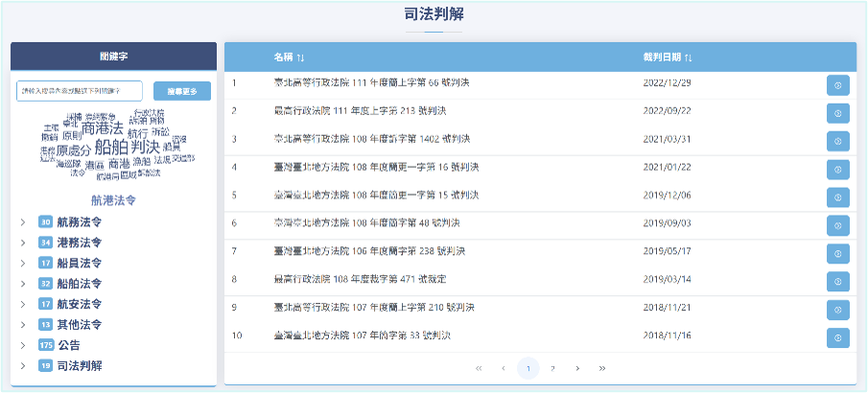
Task: Select 船員法令 in the category tree
Action: pyautogui.click(x=80, y=264)
